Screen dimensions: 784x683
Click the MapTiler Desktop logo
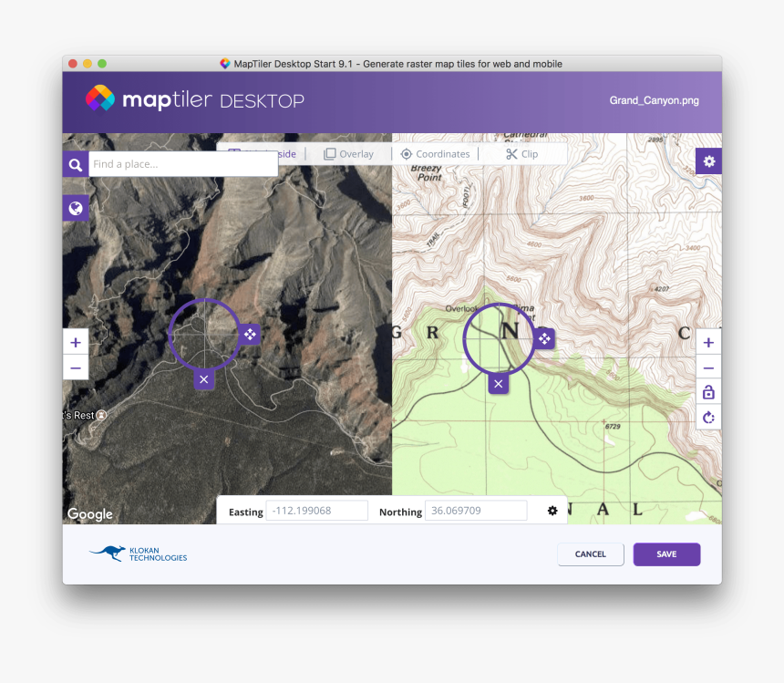click(x=194, y=98)
